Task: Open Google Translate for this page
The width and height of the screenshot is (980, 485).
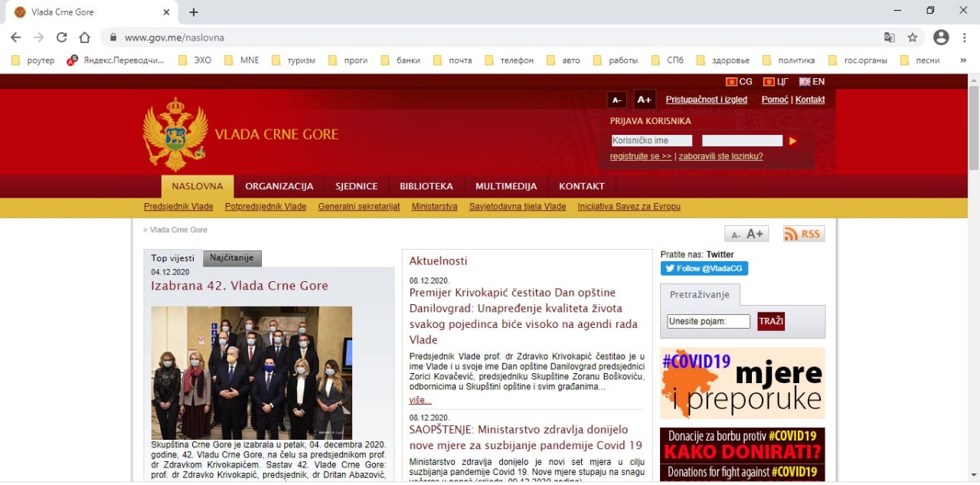Action: click(889, 37)
